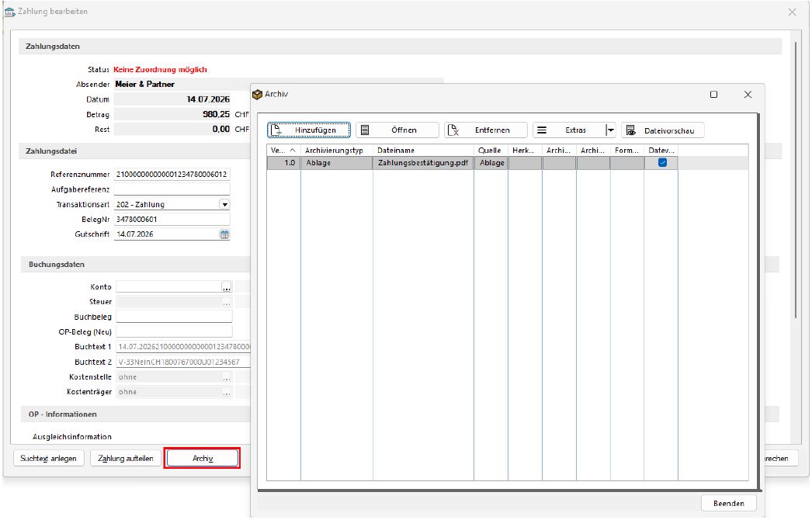Image resolution: width=812 pixels, height=520 pixels.
Task: Click the Datev... column header
Action: click(661, 151)
